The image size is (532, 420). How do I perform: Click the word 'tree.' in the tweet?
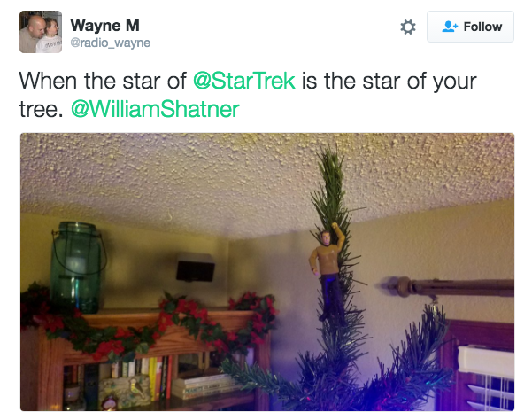coord(41,110)
